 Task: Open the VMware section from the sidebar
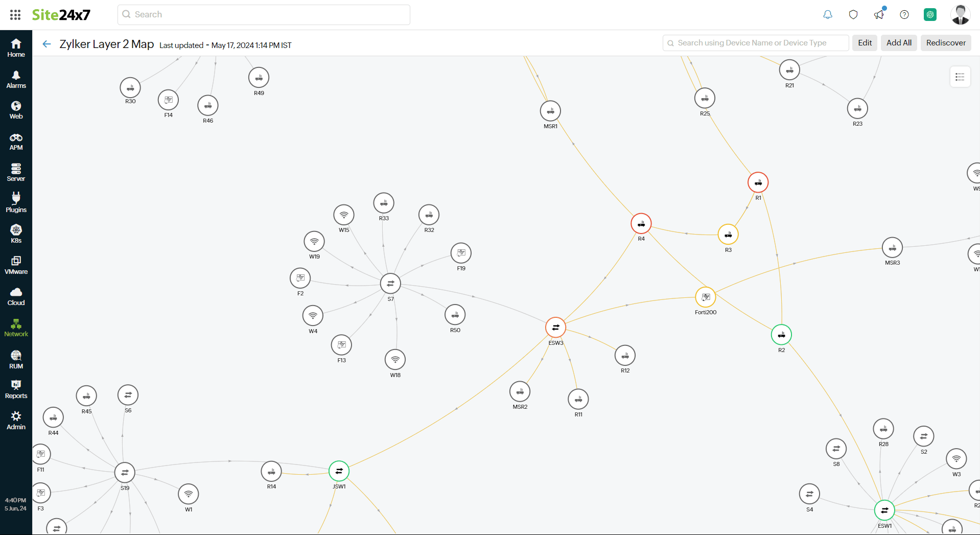16,265
